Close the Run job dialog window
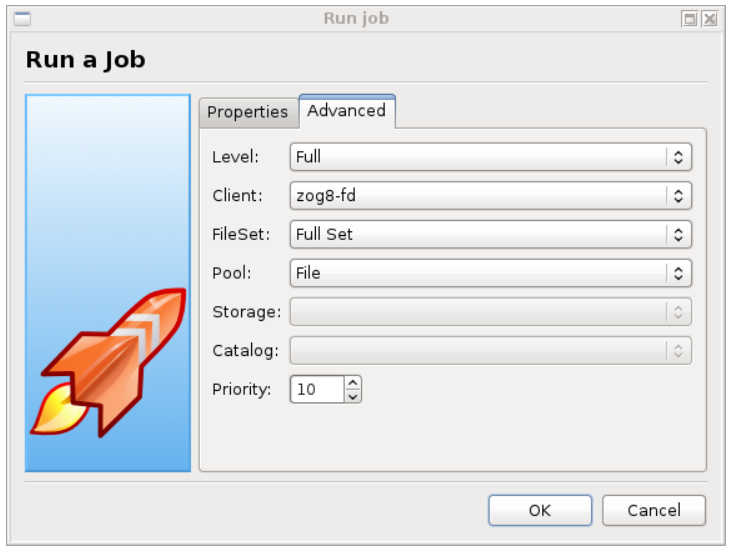Image resolution: width=733 pixels, height=550 pixels. click(x=710, y=19)
